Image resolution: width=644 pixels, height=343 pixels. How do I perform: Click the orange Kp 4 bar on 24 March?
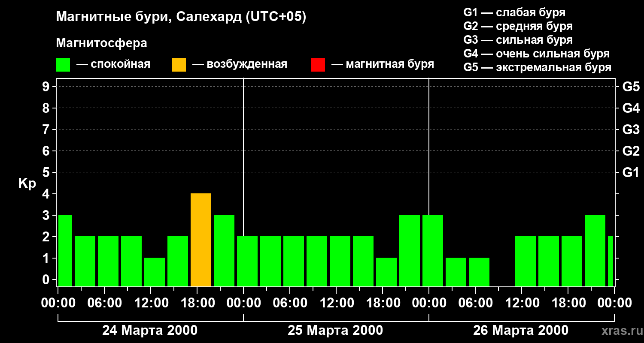(x=201, y=240)
